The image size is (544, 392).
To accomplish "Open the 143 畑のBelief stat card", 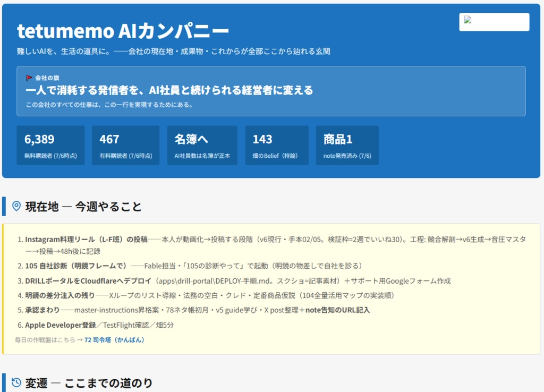I will (x=277, y=146).
